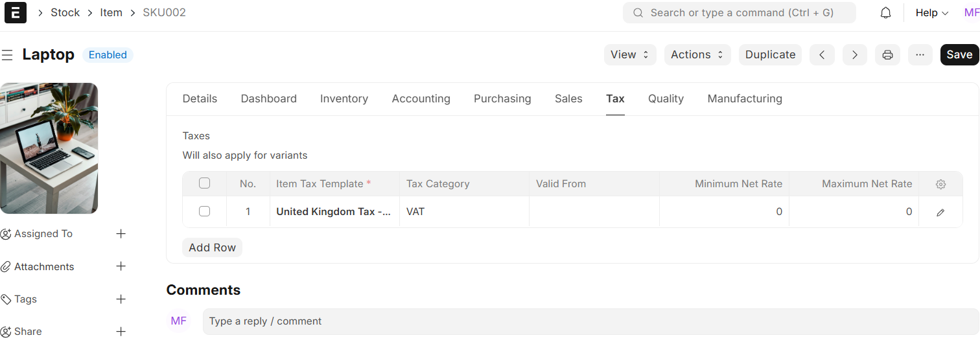Edit tax row with pencil icon
Image resolution: width=980 pixels, height=355 pixels.
tap(940, 212)
